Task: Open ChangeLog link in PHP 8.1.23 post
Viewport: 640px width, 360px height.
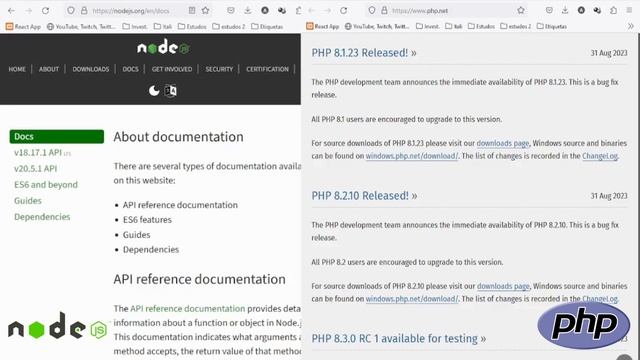Action: 600,156
